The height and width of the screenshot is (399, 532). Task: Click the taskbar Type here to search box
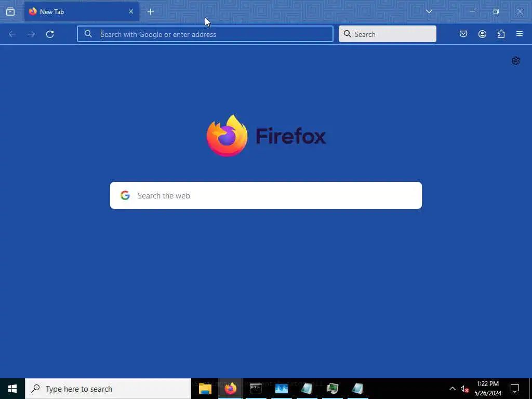coord(108,389)
